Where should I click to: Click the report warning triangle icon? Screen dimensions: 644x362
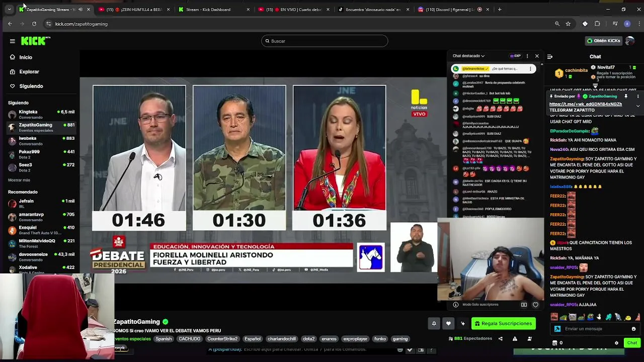pos(515,339)
